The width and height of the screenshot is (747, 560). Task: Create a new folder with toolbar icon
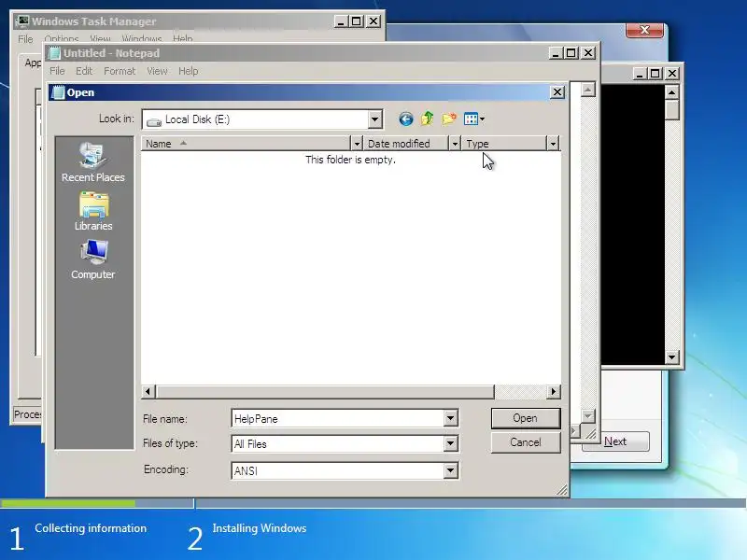[449, 119]
